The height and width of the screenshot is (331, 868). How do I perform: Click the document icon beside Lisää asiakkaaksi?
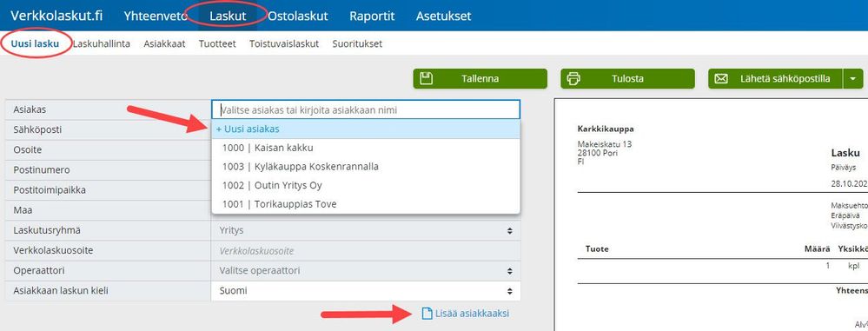[427, 314]
